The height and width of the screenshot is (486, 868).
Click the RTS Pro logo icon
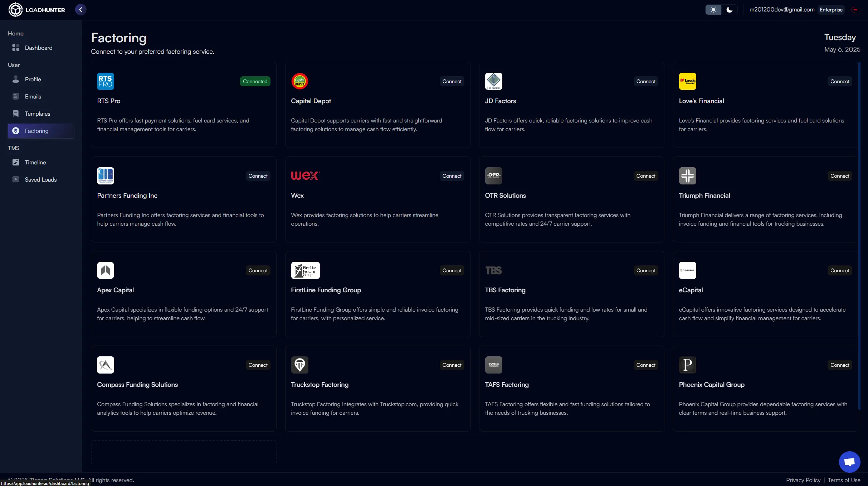[105, 81]
